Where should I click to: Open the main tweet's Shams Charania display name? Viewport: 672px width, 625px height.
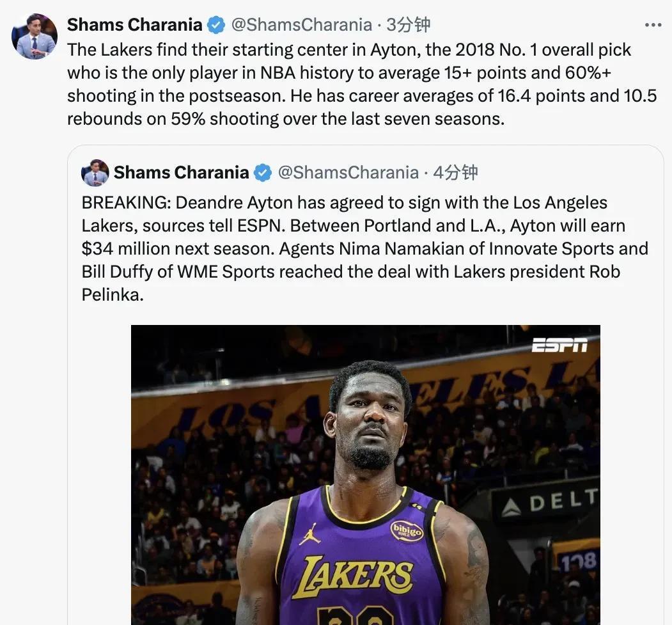tap(134, 25)
